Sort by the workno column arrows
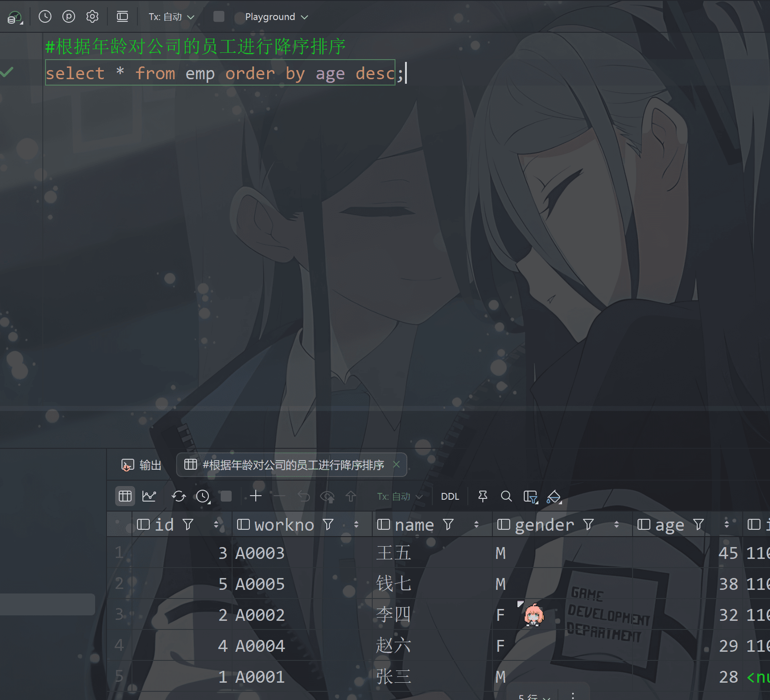770x700 pixels. (356, 525)
